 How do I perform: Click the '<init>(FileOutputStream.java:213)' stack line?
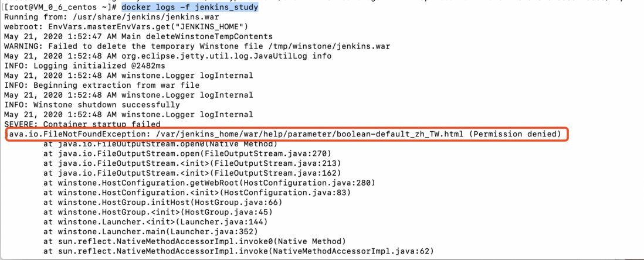click(x=192, y=163)
